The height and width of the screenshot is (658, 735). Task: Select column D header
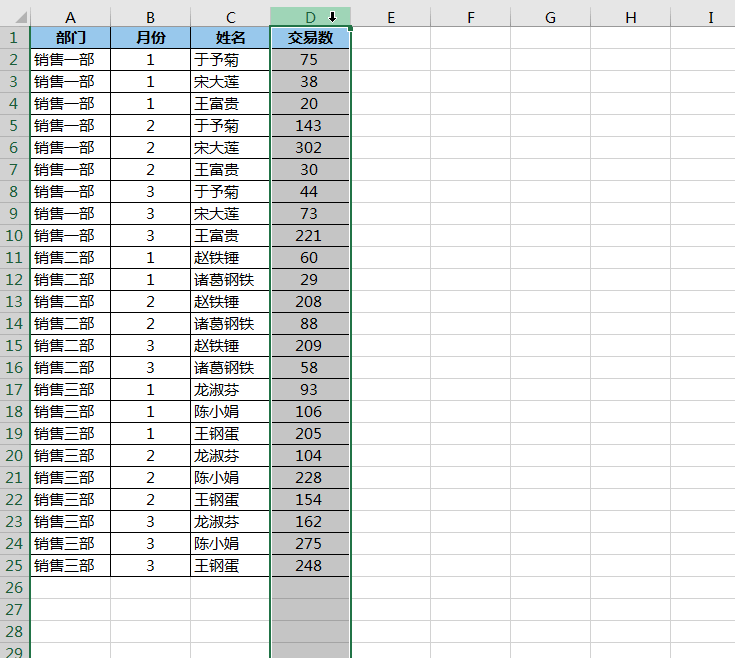click(x=310, y=17)
